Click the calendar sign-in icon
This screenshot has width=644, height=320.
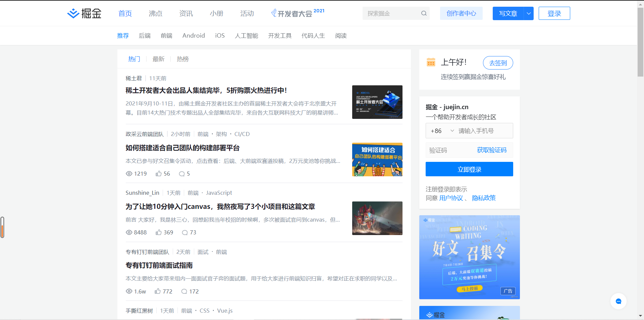pos(431,62)
